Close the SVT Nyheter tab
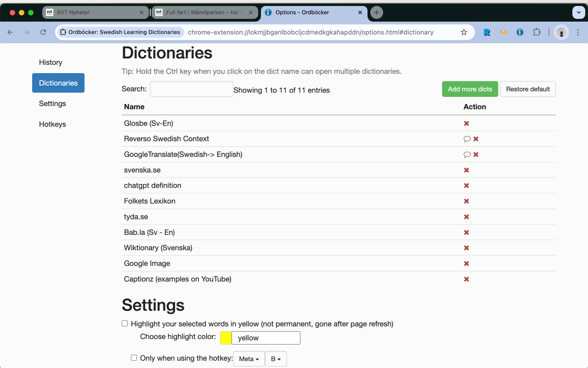Image resolution: width=588 pixels, height=368 pixels. (141, 12)
